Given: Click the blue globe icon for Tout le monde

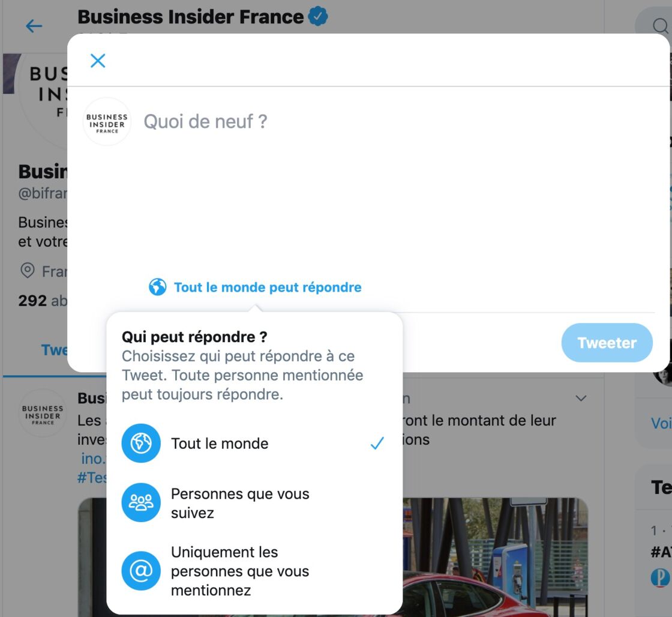Looking at the screenshot, I should coord(141,443).
